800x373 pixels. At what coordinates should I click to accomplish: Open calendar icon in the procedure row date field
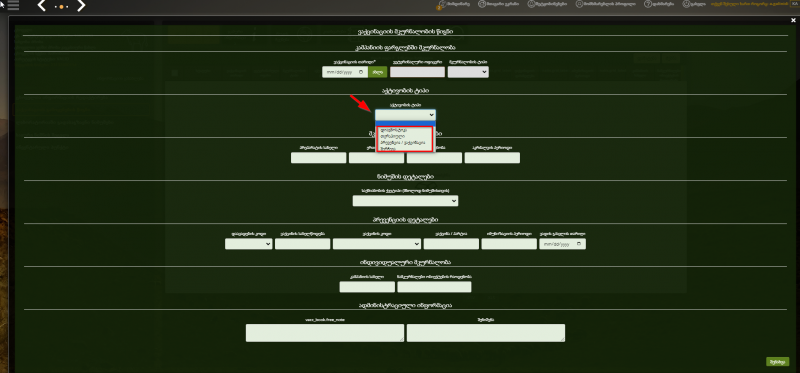tap(579, 244)
